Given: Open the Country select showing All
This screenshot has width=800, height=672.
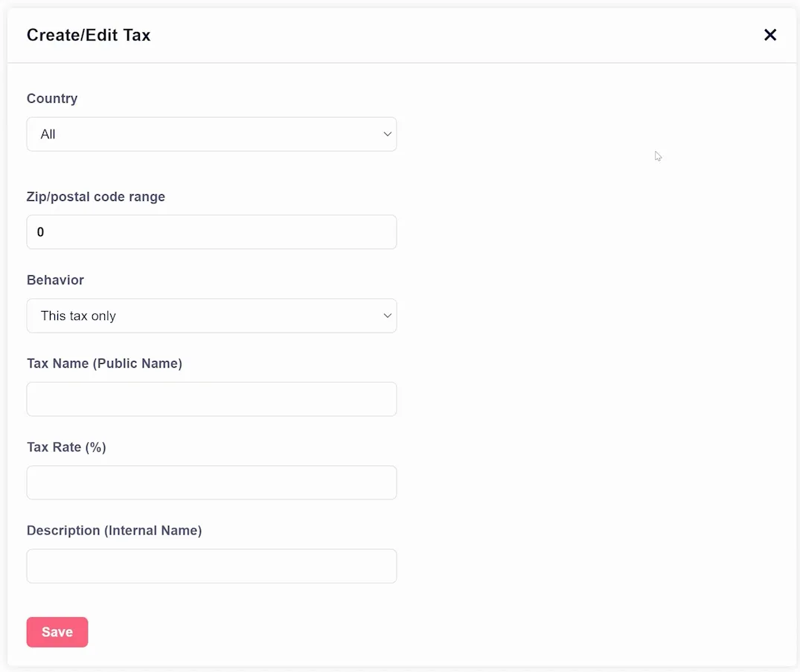Looking at the screenshot, I should point(212,134).
